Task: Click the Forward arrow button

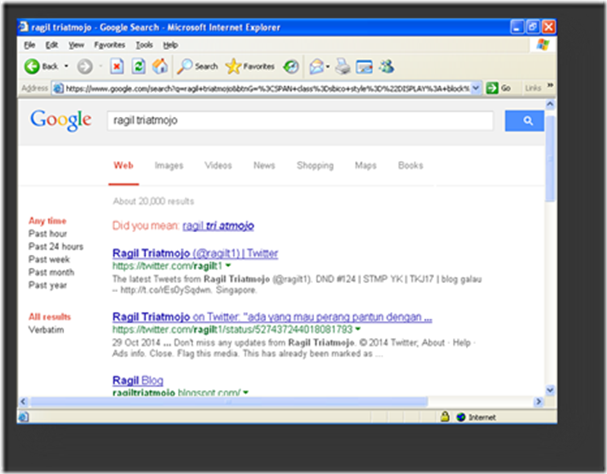Action: (x=85, y=67)
